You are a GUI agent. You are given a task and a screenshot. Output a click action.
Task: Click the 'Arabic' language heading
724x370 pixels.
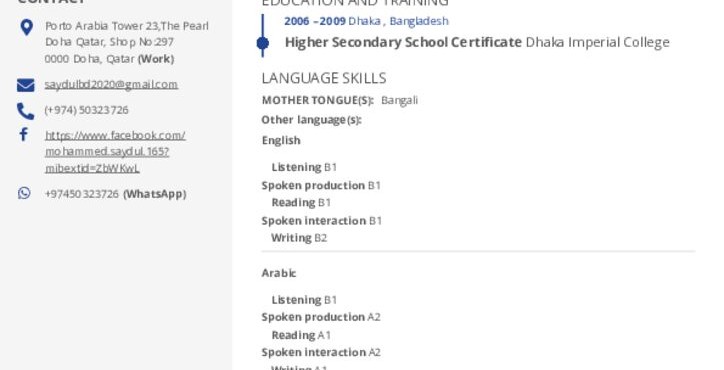coord(279,273)
